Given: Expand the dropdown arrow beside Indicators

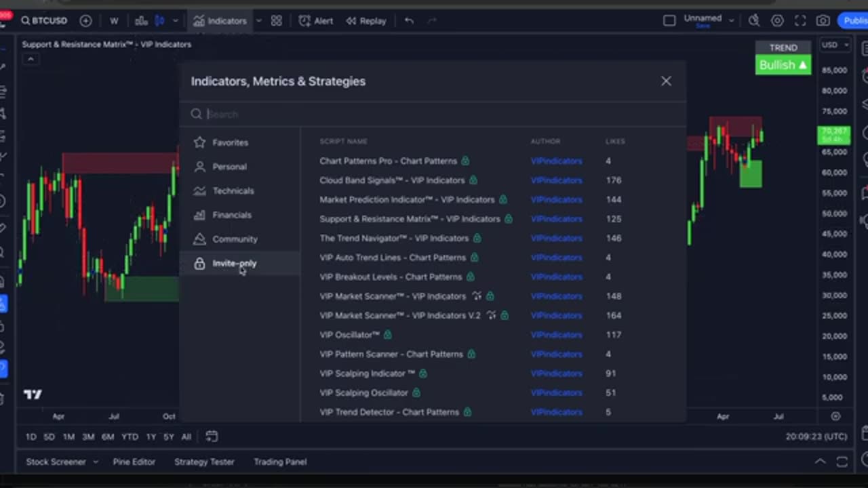Looking at the screenshot, I should point(258,21).
